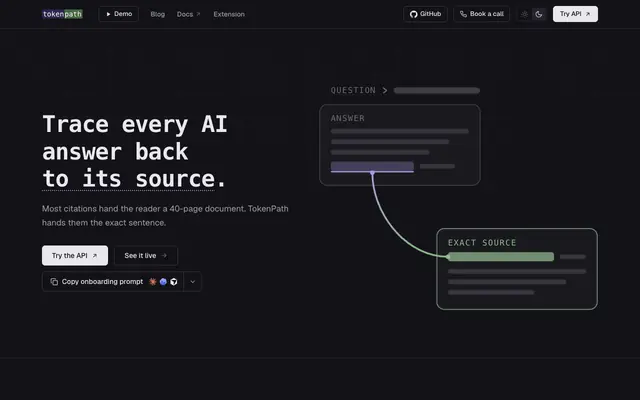Open the GitHub repository link
This screenshot has height=400, width=640.
pos(425,14)
